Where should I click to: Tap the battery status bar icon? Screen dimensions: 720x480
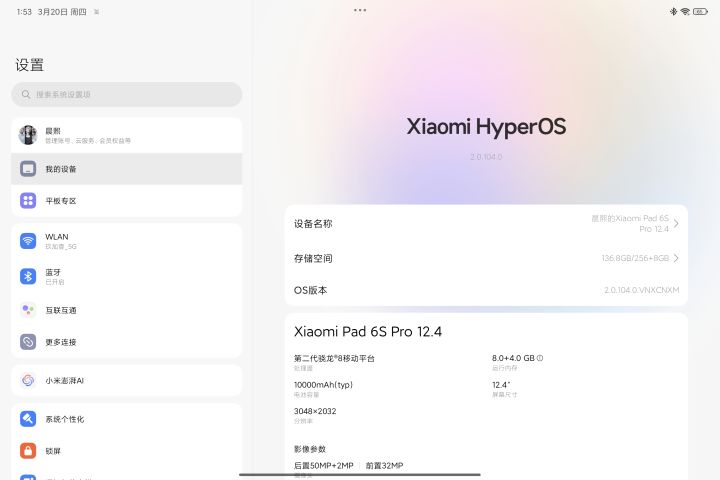coord(700,11)
